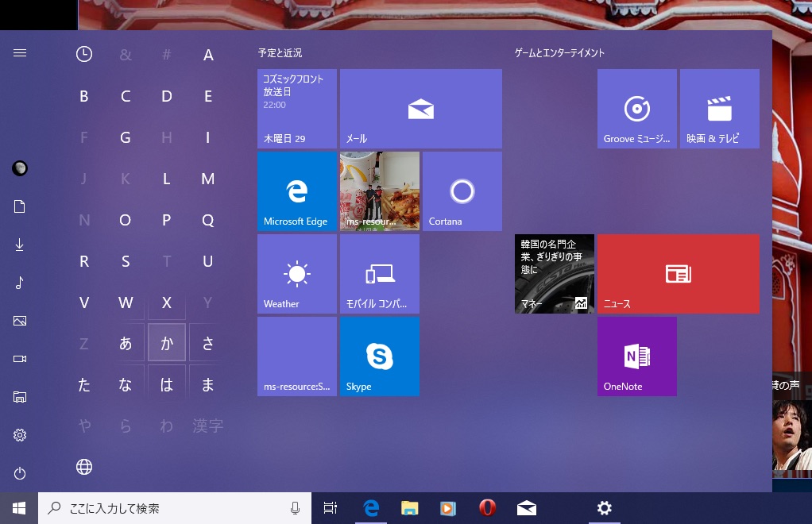
Task: Jump to letter L apps
Action: (x=167, y=179)
